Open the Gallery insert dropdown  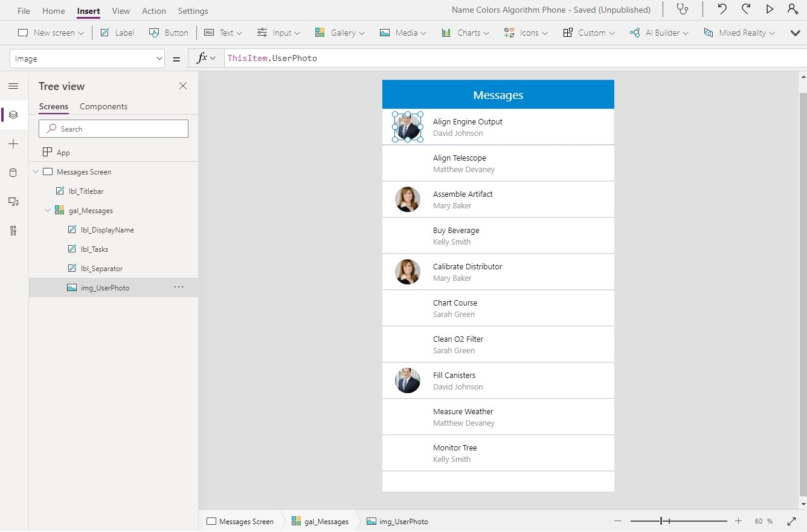tap(339, 33)
